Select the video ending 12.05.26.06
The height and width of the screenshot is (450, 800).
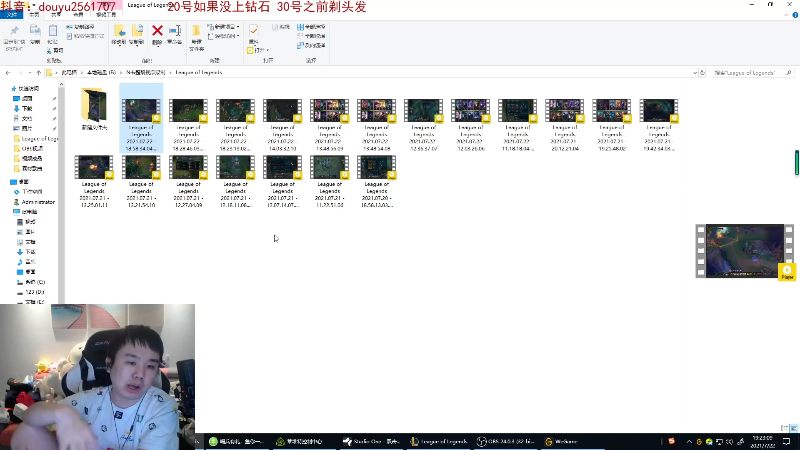[x=470, y=125]
